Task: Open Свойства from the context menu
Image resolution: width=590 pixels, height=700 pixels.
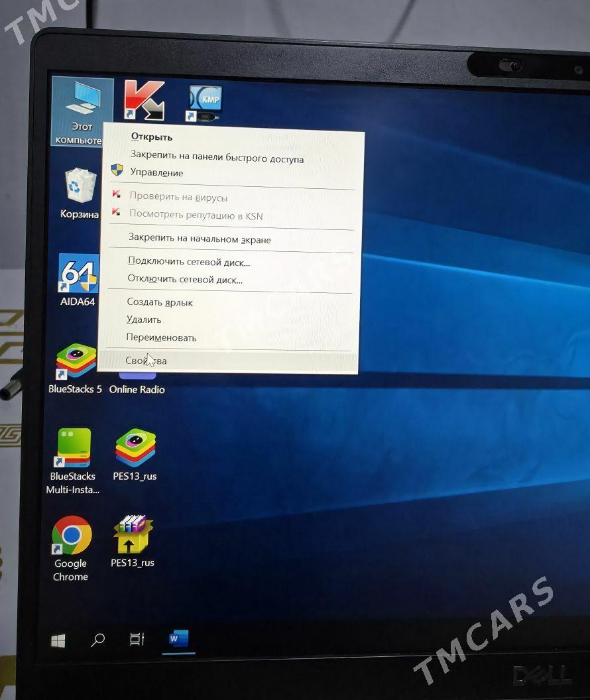Action: click(x=228, y=361)
